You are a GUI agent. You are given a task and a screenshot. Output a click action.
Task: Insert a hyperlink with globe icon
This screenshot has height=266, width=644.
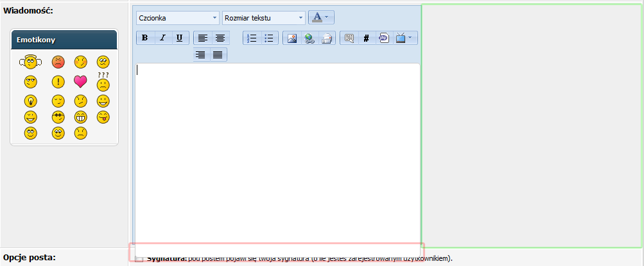point(309,38)
